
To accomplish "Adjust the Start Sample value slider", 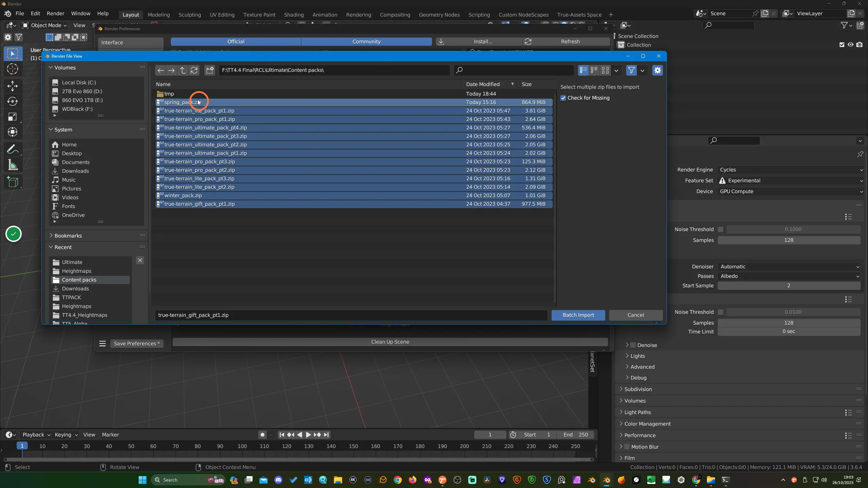I will (789, 286).
